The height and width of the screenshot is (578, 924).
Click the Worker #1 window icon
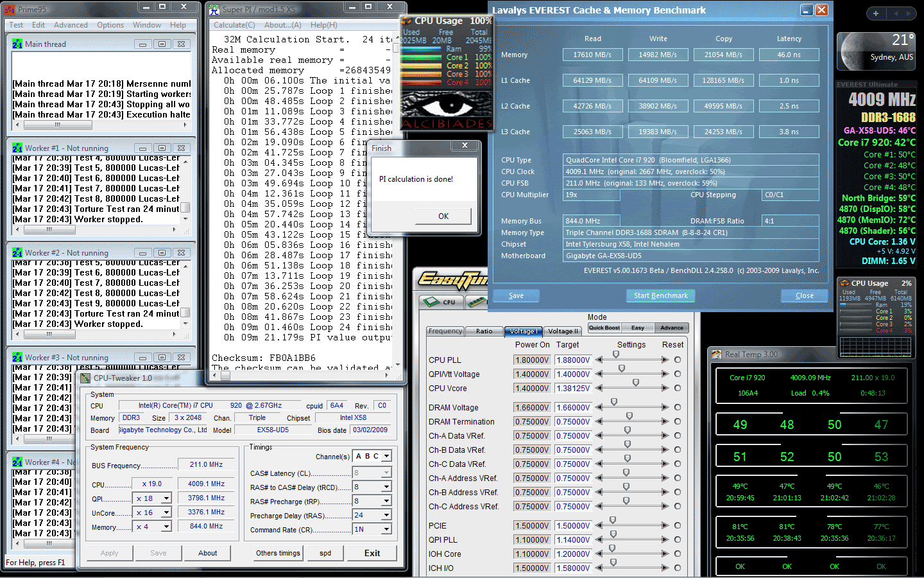pyautogui.click(x=17, y=148)
